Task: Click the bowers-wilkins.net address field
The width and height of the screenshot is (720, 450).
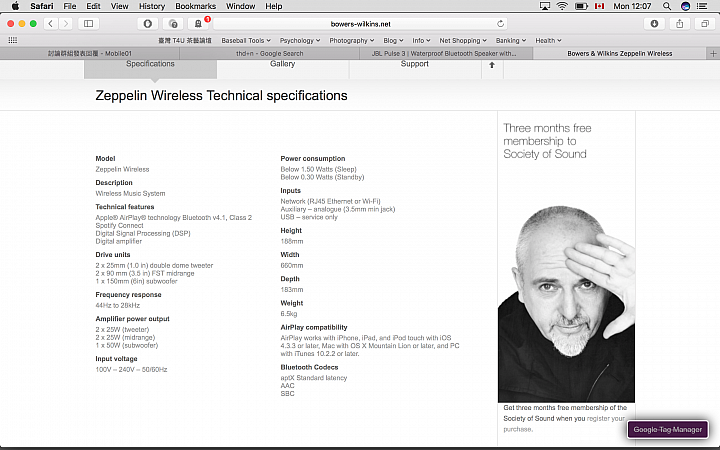Action: tap(360, 23)
